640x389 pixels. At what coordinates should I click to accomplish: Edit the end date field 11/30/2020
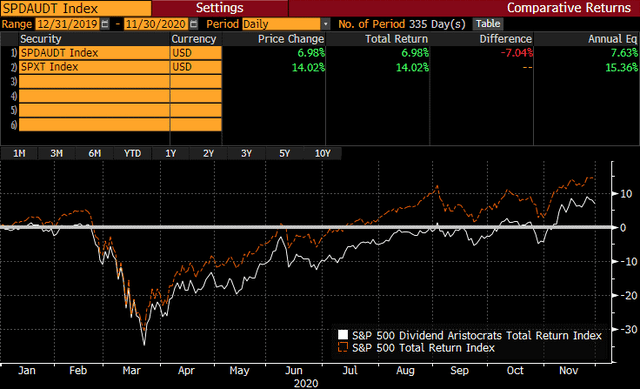[156, 24]
